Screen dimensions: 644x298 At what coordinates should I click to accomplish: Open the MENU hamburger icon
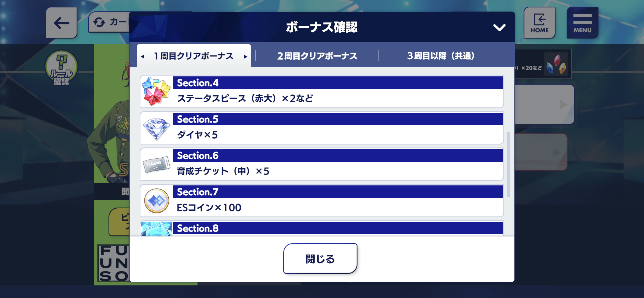click(x=582, y=23)
